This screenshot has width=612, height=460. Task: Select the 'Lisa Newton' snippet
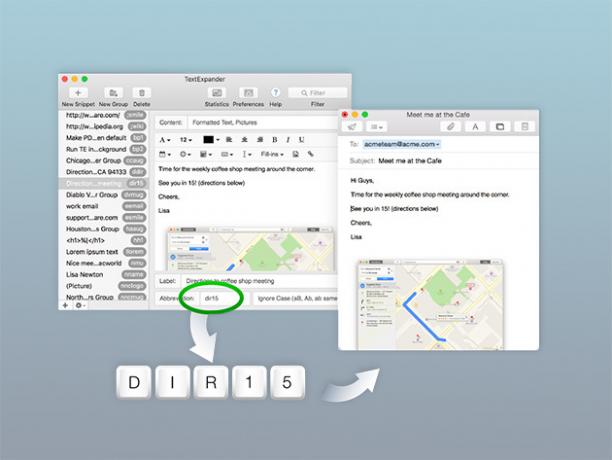104,274
